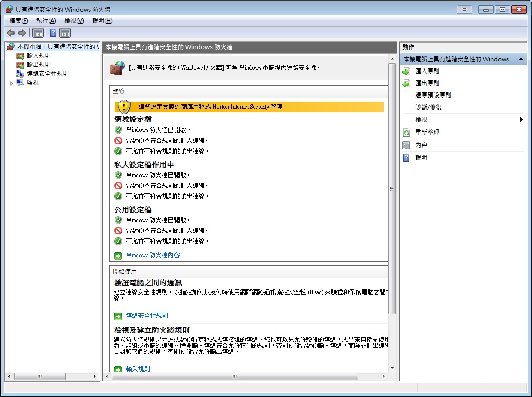Viewport: 532px width, 397px height.
Task: Open the 檔案(F) menu
Action: point(19,21)
